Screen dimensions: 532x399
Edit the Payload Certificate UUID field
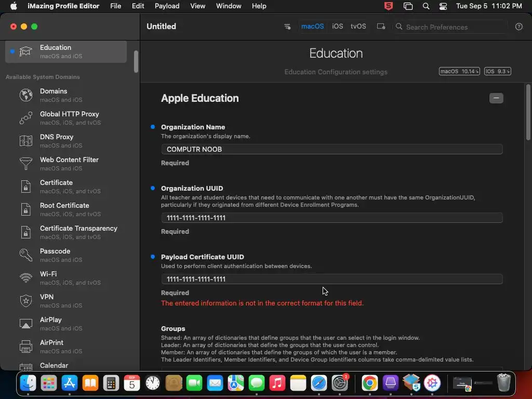click(332, 279)
